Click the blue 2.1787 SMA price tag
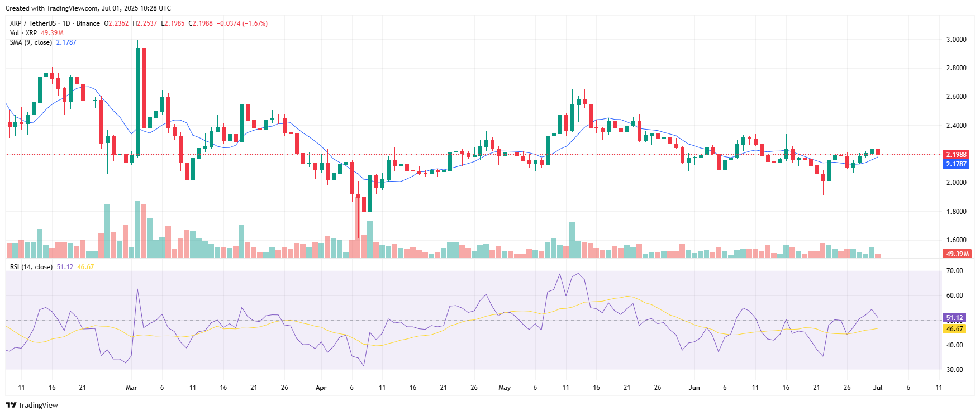The image size is (980, 415). tap(956, 164)
